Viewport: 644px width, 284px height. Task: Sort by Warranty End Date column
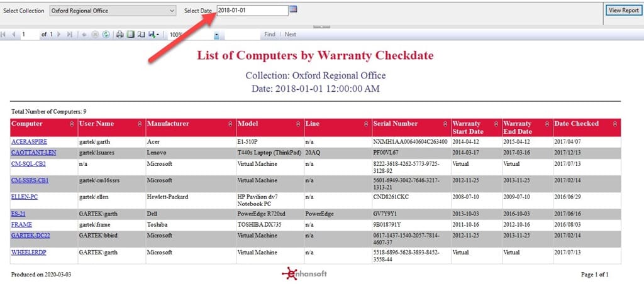click(547, 124)
